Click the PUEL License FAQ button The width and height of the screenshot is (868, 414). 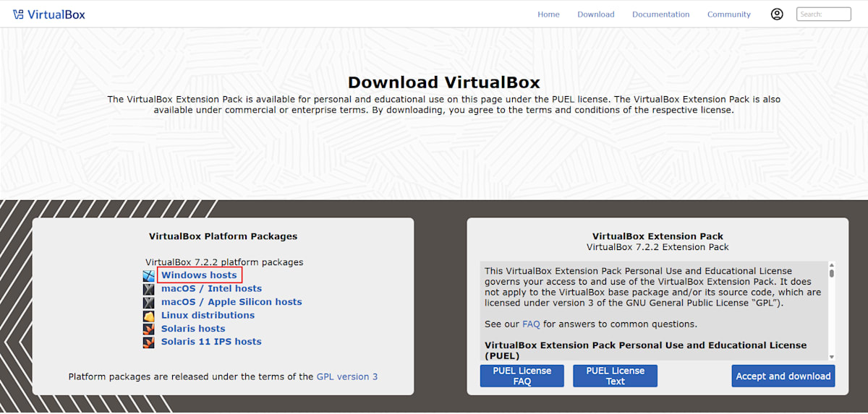[522, 376]
